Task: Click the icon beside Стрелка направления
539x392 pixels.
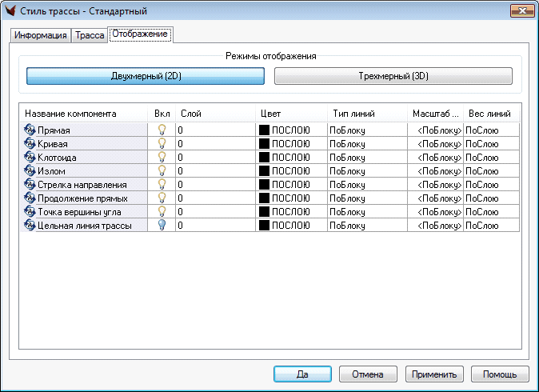Action: 30,184
